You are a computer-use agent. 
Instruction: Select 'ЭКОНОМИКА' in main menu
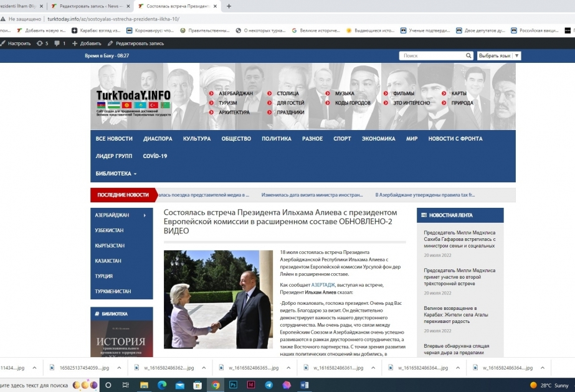(378, 139)
